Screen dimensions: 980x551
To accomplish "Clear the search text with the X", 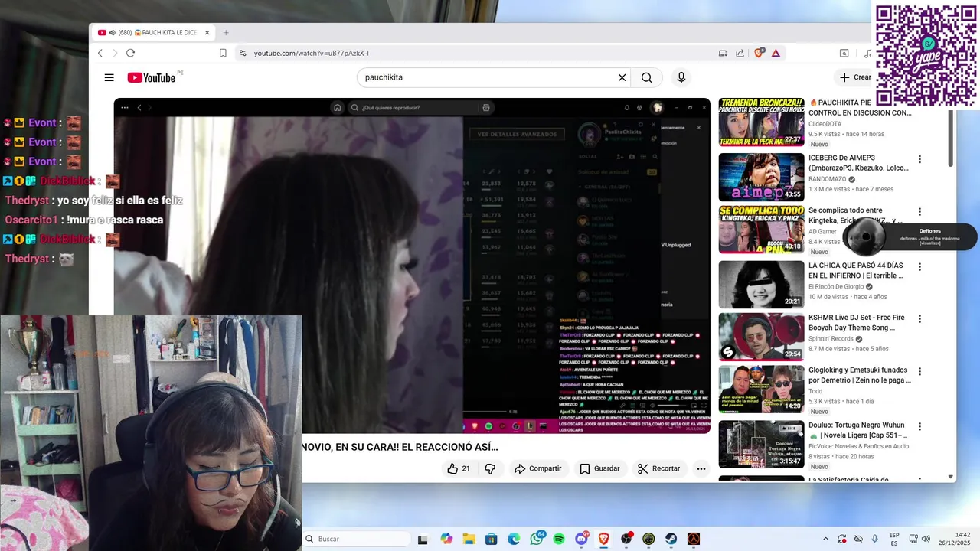I will coord(622,77).
